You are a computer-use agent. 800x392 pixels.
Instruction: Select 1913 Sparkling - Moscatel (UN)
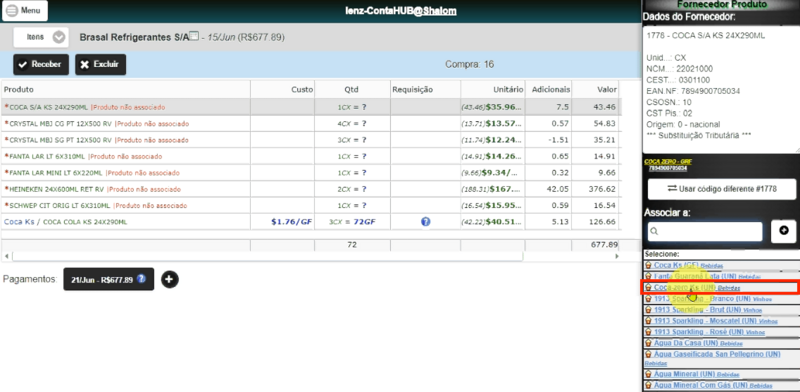[x=706, y=321]
